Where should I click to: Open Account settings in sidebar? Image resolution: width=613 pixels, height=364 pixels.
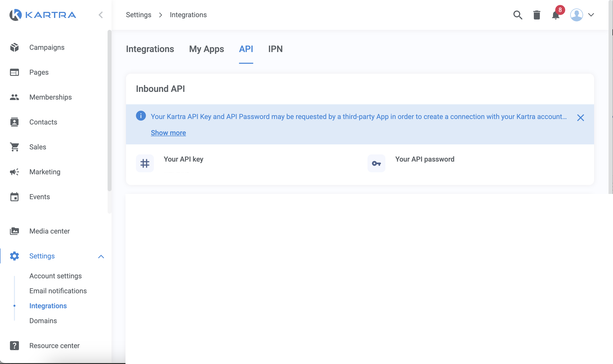tap(56, 276)
